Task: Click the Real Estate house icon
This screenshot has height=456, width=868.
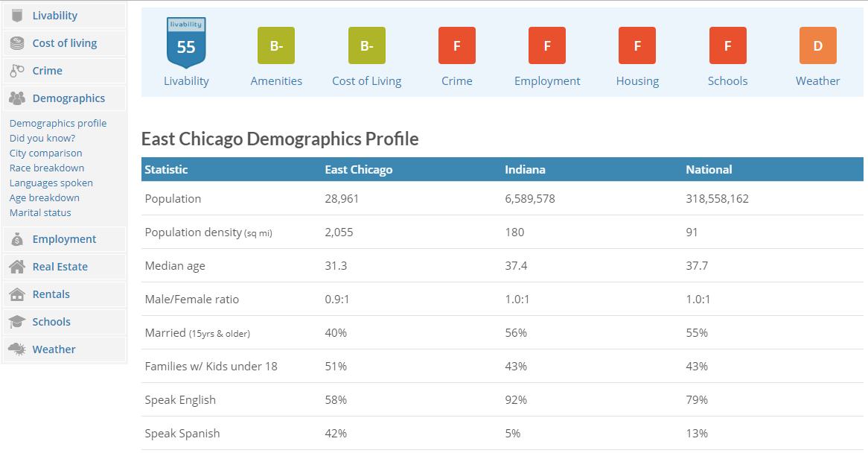Action: [x=17, y=267]
